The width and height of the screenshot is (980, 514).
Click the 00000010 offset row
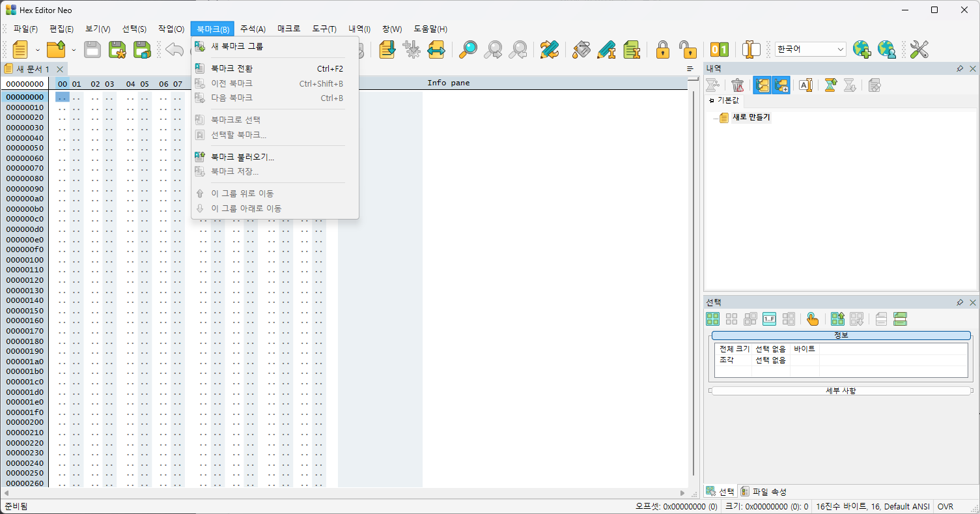25,107
